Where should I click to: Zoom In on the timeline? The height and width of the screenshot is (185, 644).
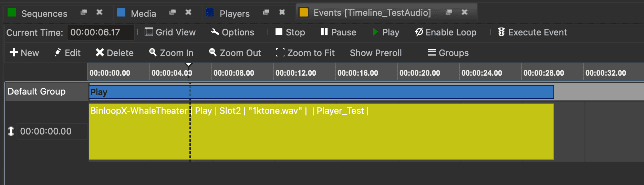(x=171, y=53)
